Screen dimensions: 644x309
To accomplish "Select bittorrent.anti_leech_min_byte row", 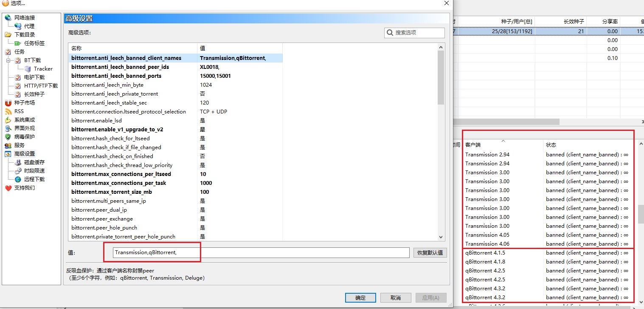I will pyautogui.click(x=175, y=85).
